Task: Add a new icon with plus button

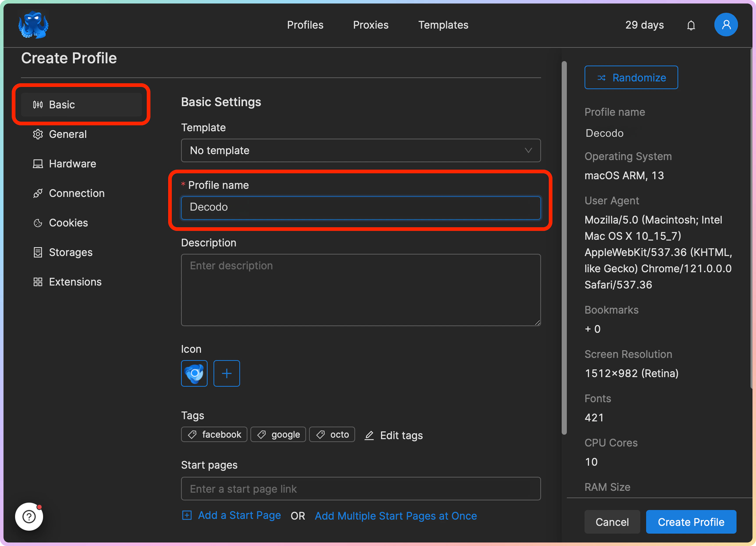Action: point(227,373)
